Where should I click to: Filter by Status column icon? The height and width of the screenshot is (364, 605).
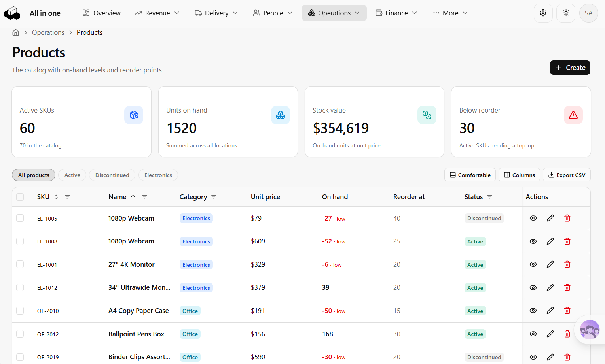coord(489,197)
